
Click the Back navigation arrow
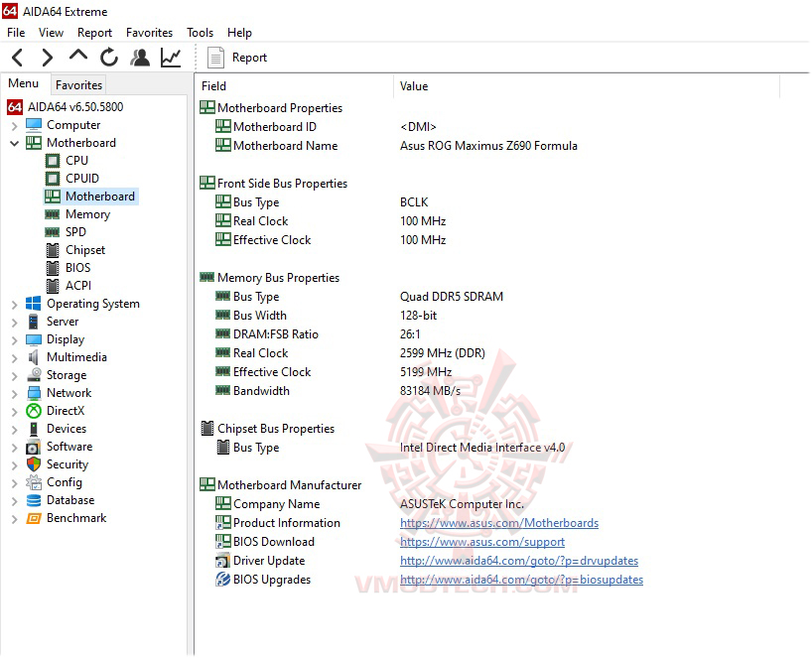pyautogui.click(x=17, y=58)
